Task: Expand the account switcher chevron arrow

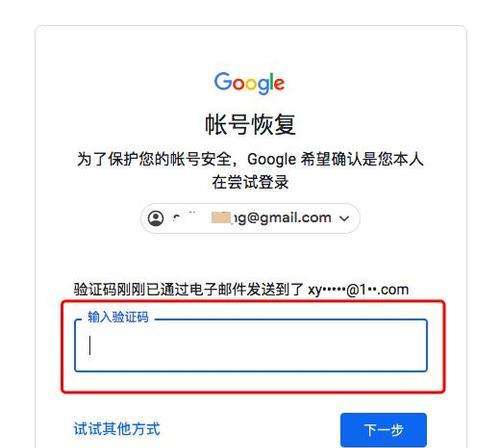Action: tap(344, 218)
